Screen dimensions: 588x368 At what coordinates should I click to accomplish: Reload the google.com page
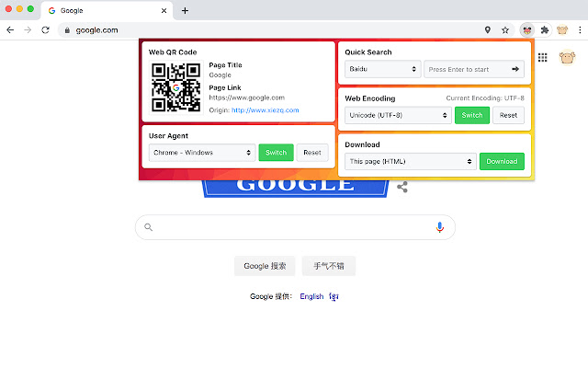45,30
